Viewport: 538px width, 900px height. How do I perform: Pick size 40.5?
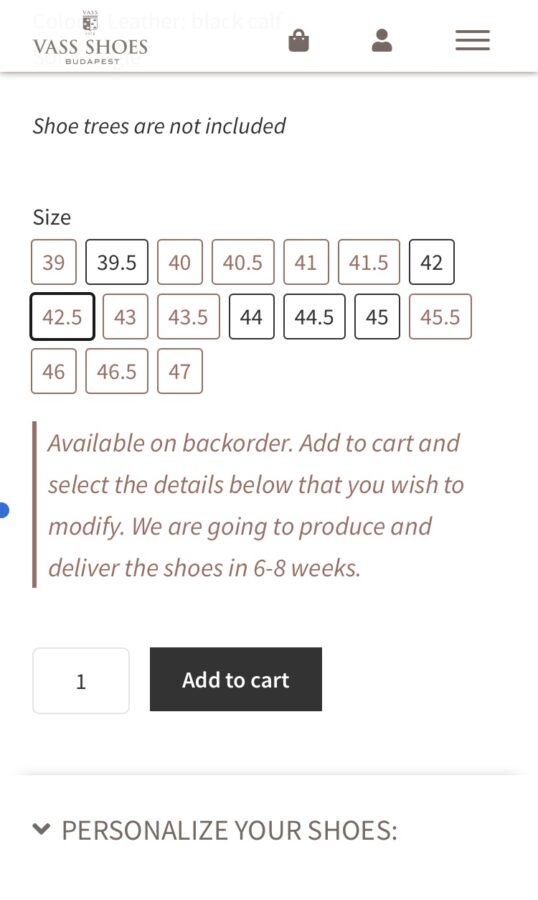coord(243,262)
